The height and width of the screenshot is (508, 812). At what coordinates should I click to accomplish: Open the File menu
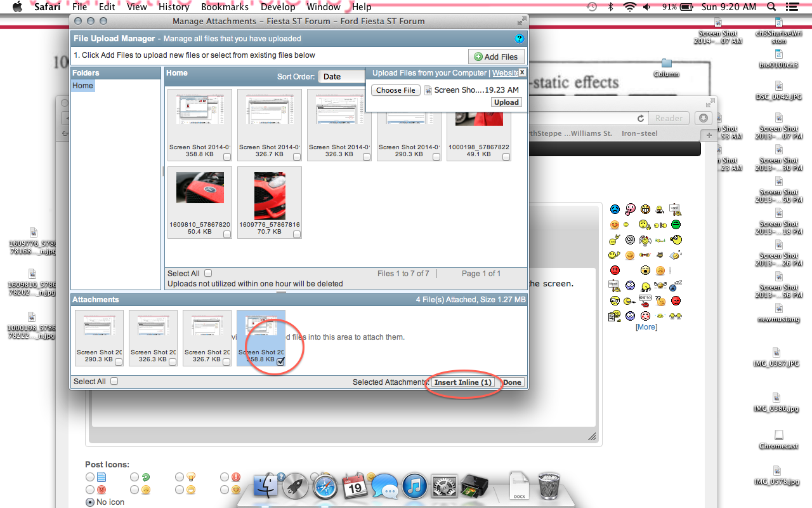(80, 7)
